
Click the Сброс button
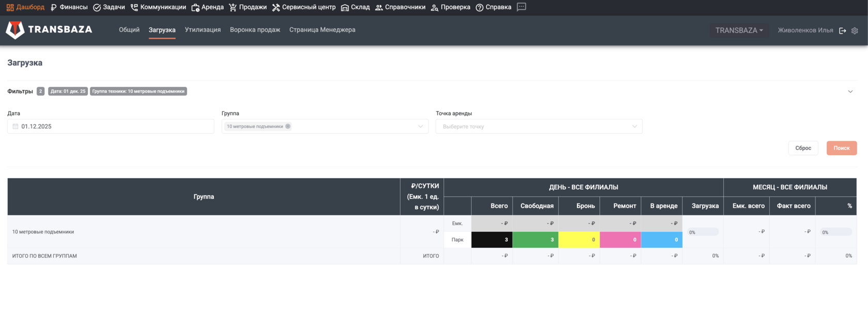(803, 148)
